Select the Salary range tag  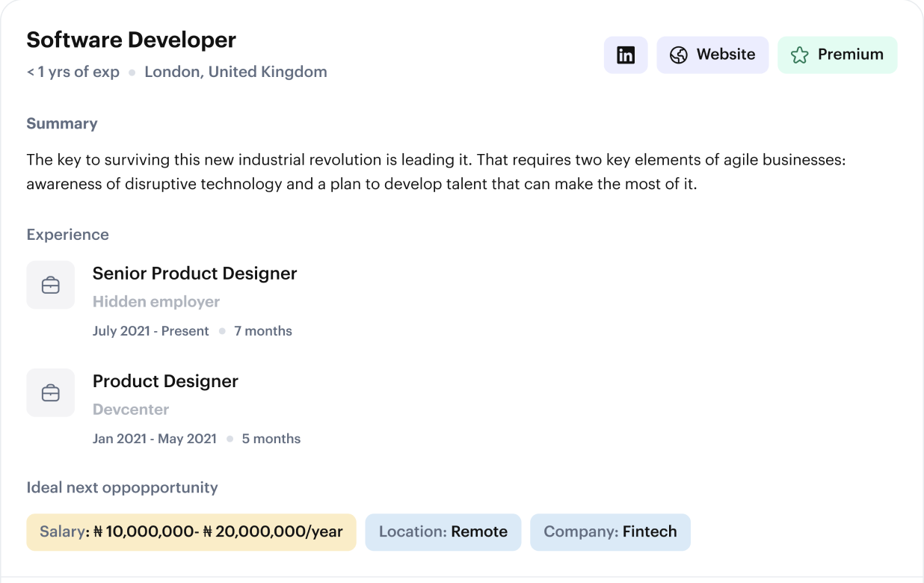tap(191, 532)
